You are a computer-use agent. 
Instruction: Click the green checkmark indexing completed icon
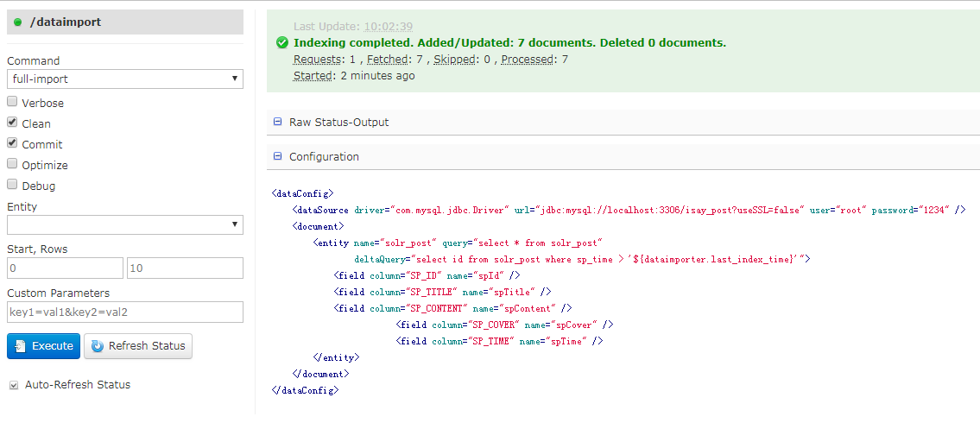click(x=281, y=42)
